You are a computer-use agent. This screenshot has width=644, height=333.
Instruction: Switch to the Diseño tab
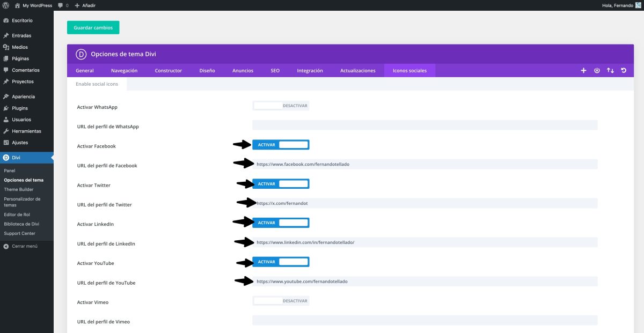tap(207, 70)
